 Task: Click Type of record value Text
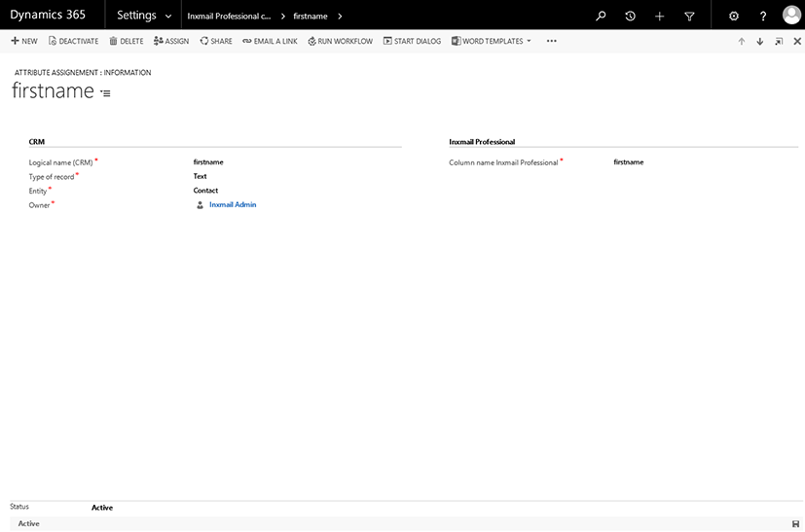200,176
